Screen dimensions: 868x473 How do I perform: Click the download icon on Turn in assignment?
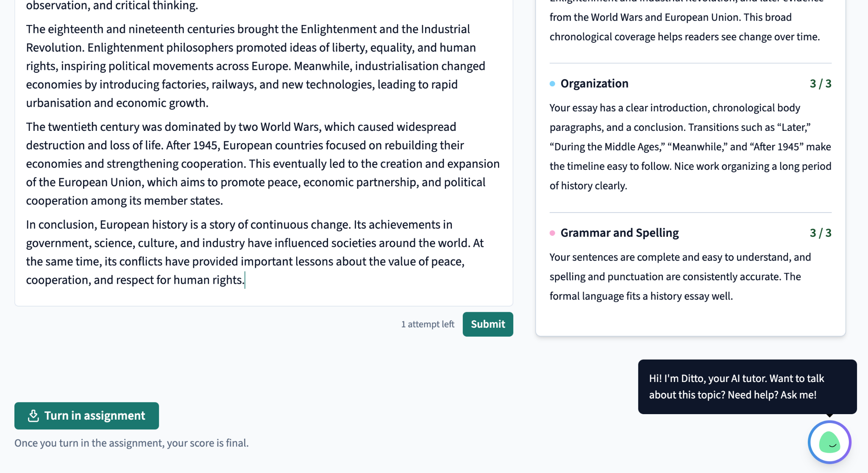[x=33, y=416]
